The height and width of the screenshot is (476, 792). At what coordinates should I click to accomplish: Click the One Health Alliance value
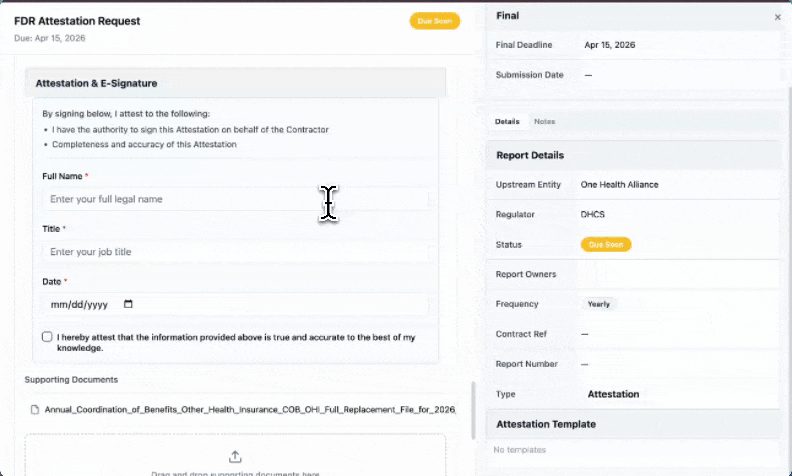[619, 184]
